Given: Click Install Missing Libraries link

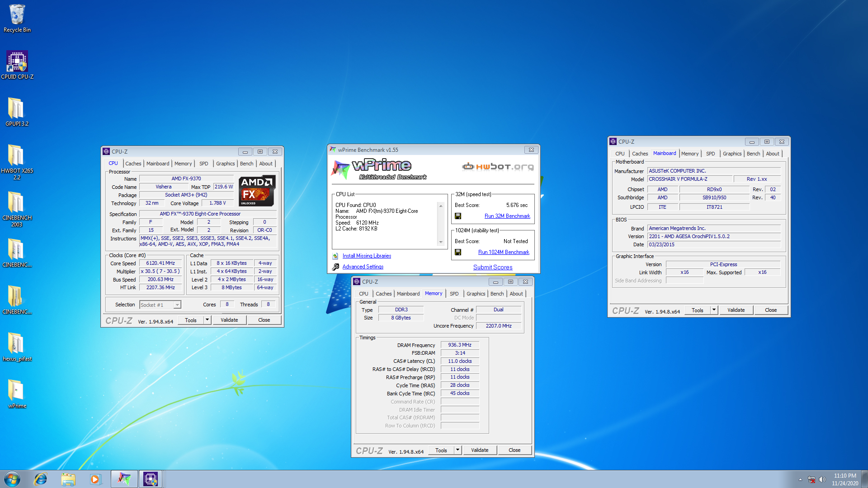Looking at the screenshot, I should 367,256.
